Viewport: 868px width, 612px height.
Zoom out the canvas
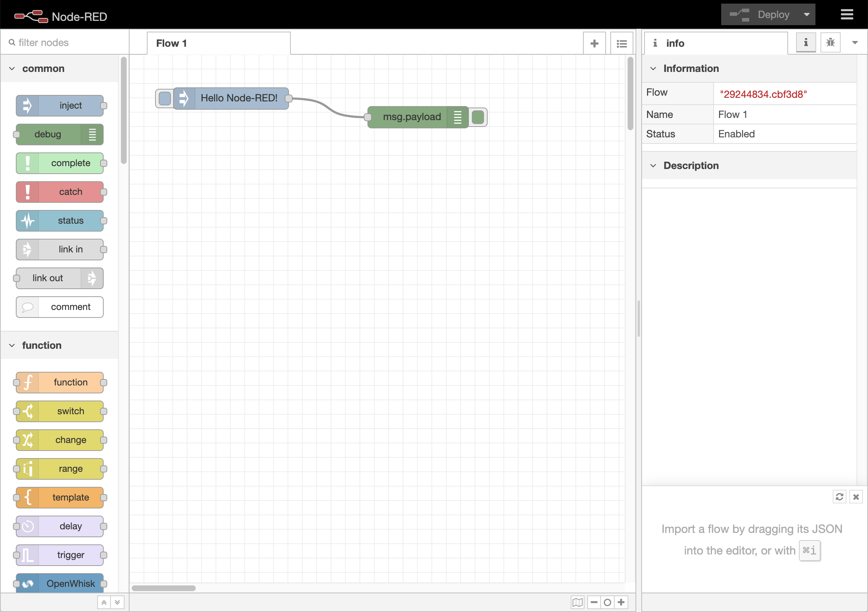[x=594, y=602]
